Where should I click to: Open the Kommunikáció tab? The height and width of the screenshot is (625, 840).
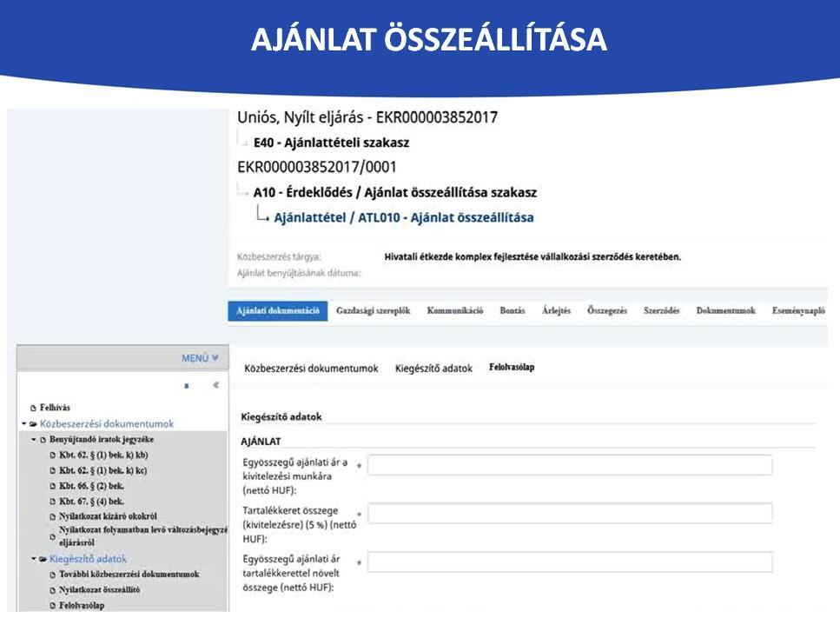click(x=455, y=311)
